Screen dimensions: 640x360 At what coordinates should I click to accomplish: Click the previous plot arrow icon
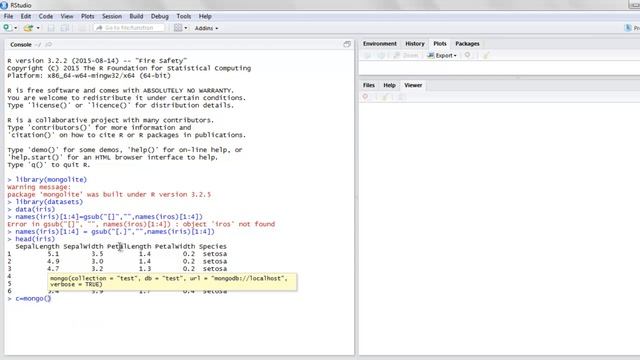pos(367,55)
